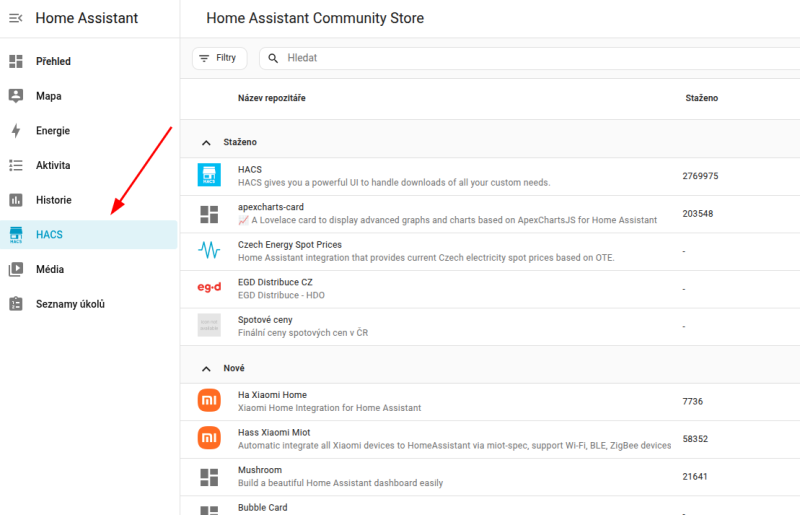Collapse the Home Assistant sidebar menu
Image resolution: width=800 pixels, height=515 pixels.
click(x=16, y=18)
